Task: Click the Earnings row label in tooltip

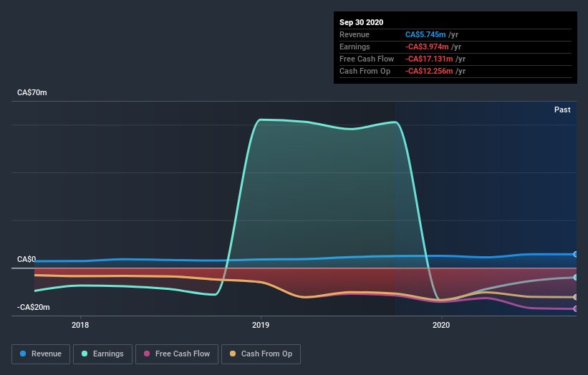Action: coord(355,47)
